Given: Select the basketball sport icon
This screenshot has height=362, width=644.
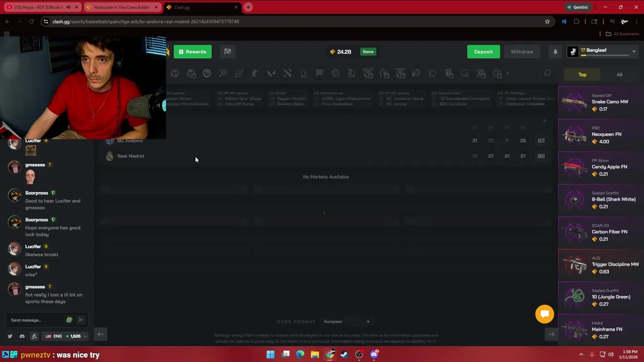Looking at the screenshot, I should click(207, 73).
